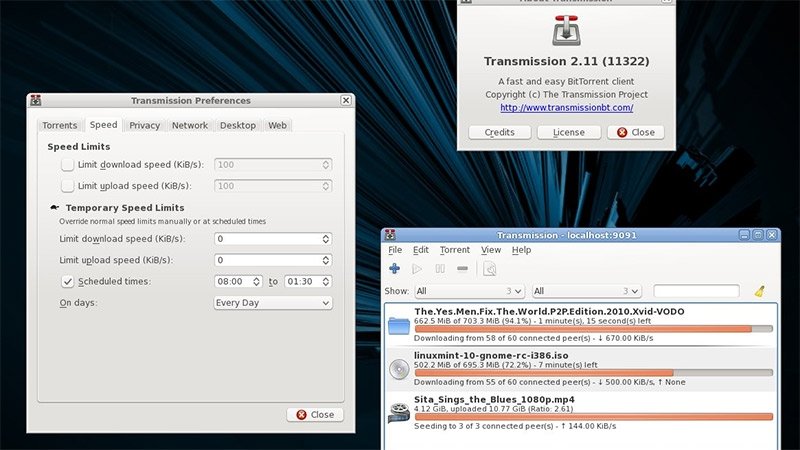800x450 pixels.
Task: Adjust the 08:00 schedule start time stepper
Action: point(256,282)
